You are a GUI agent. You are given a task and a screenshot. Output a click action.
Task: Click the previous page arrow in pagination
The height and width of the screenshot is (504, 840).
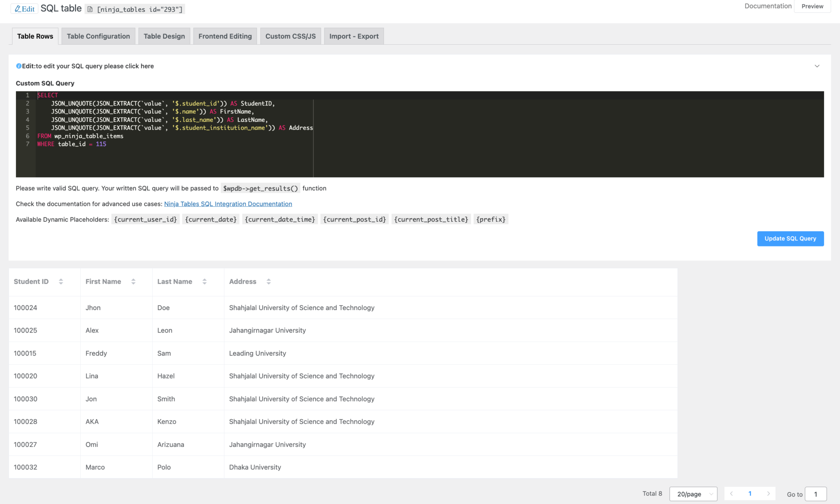pos(731,494)
